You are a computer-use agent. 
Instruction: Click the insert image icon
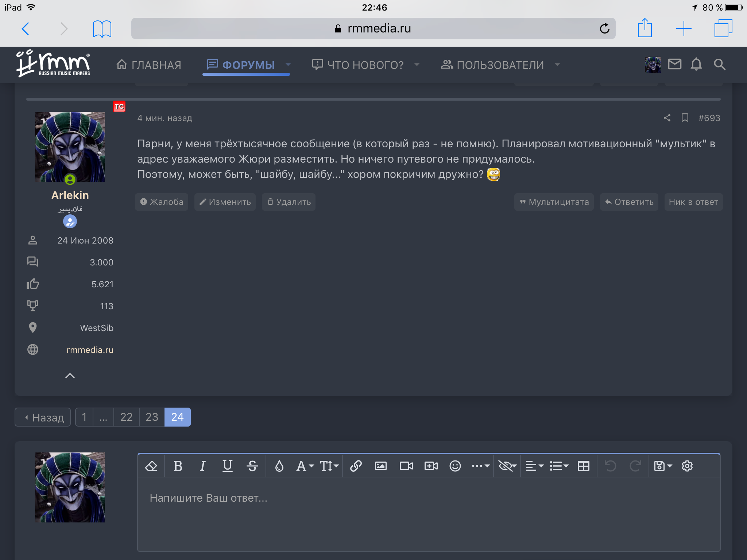[380, 466]
